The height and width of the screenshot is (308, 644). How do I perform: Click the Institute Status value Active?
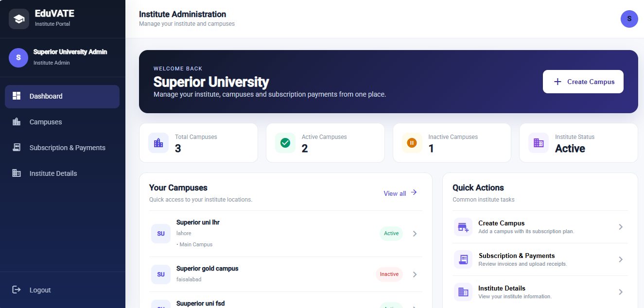570,149
